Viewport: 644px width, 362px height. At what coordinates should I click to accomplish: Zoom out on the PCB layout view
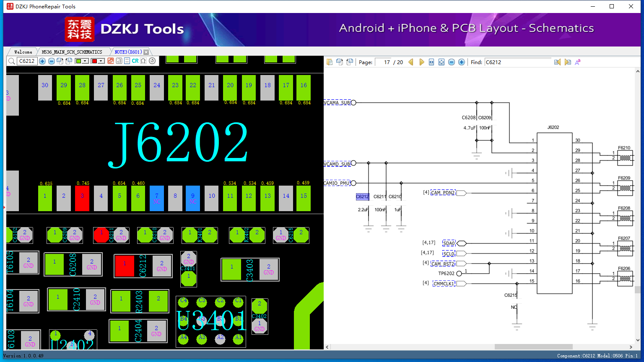coord(51,61)
